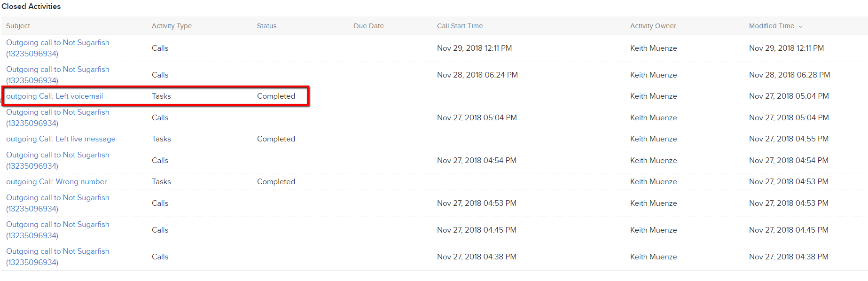Open the outgoing call started at 04:38 PM
Screen dimensions: 868x281
(x=57, y=251)
